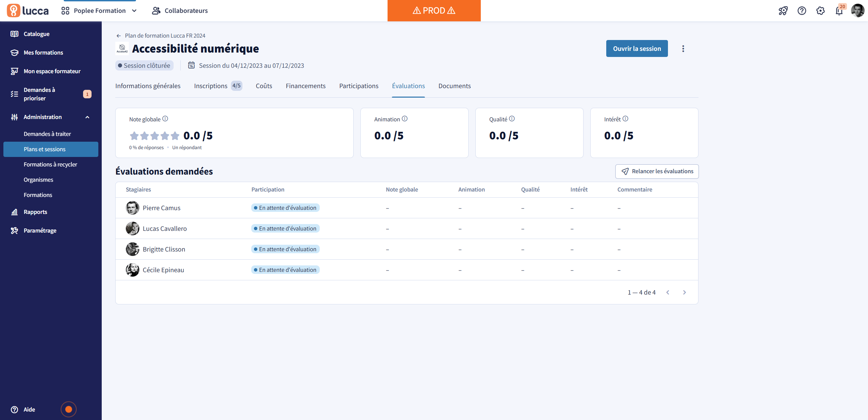
Task: Click the 4/5 inscriptions count badge
Action: tap(236, 86)
